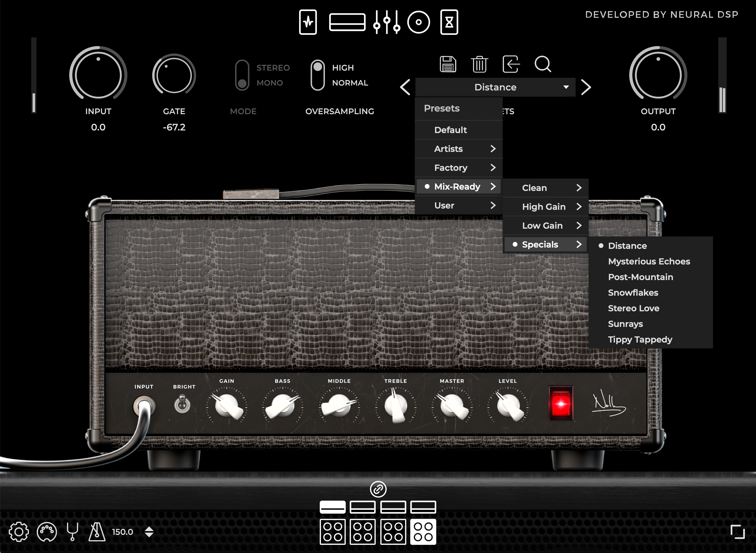Select Snowflakes from the Specials list
Screen dimensions: 756x553
pyautogui.click(x=633, y=292)
